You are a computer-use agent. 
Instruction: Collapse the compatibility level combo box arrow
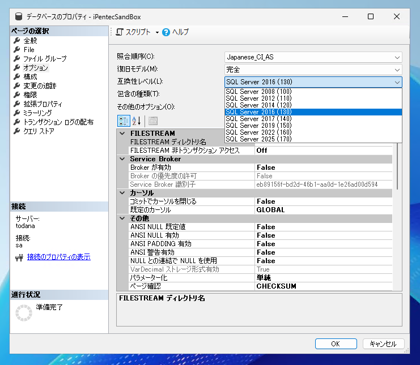point(397,82)
